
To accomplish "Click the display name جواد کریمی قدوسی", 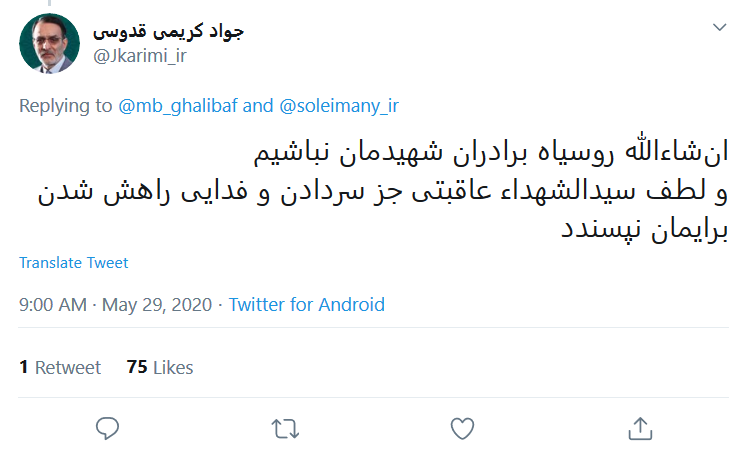I will 169,31.
